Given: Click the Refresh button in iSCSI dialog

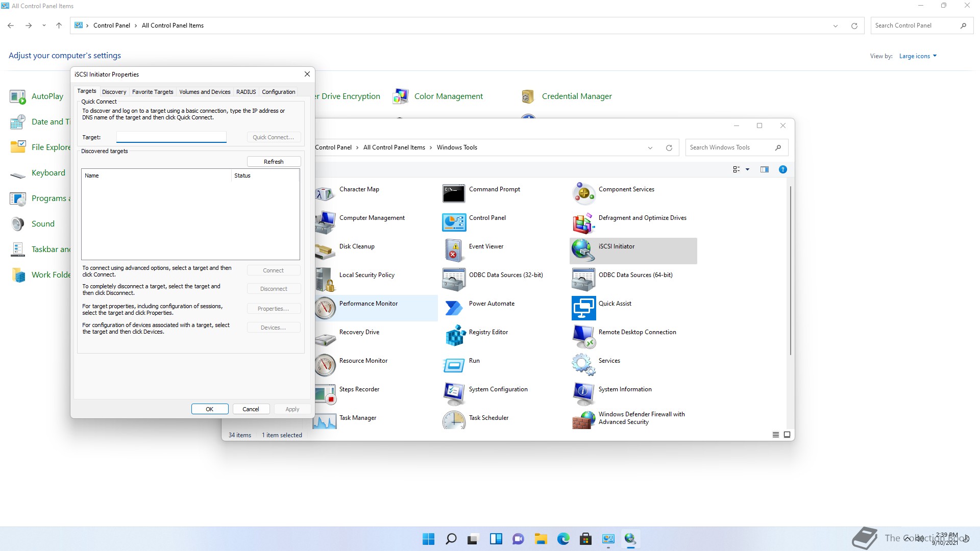Looking at the screenshot, I should click(274, 162).
